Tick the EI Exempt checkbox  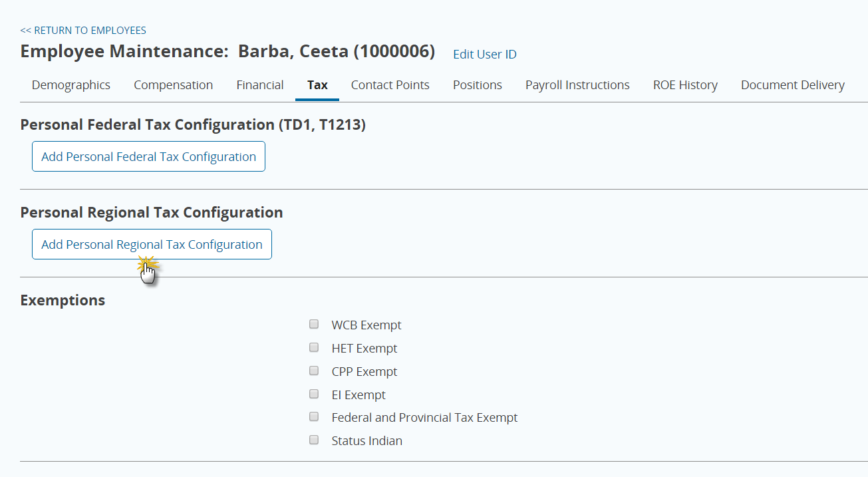point(314,395)
